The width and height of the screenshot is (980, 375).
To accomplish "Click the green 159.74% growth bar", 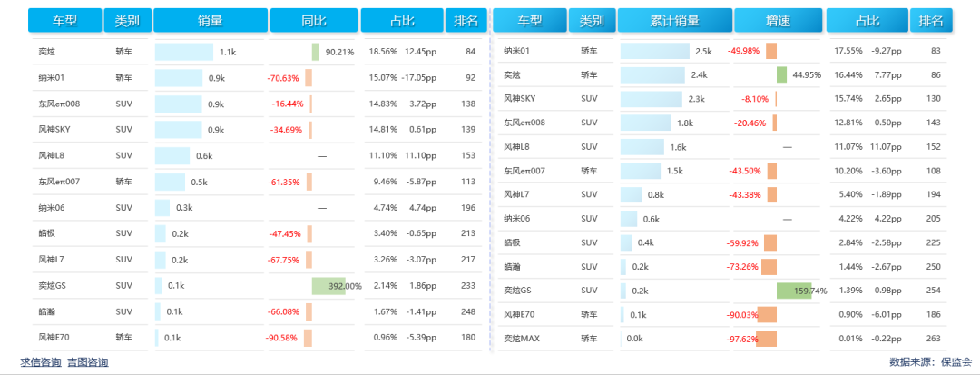I will pyautogui.click(x=793, y=291).
